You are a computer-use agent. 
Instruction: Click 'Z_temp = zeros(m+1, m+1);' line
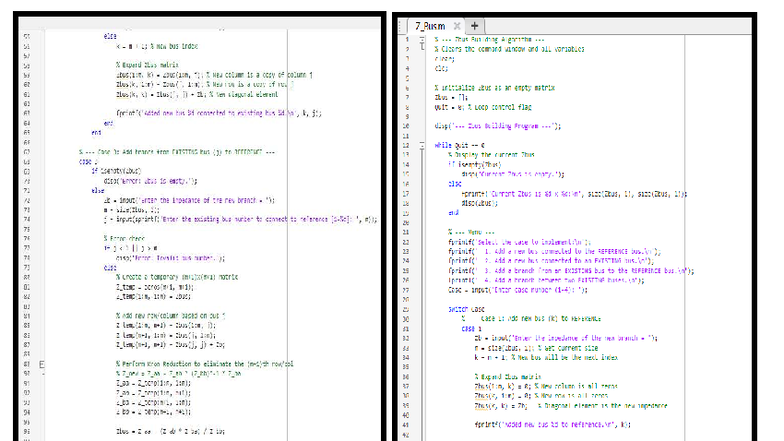(x=154, y=287)
